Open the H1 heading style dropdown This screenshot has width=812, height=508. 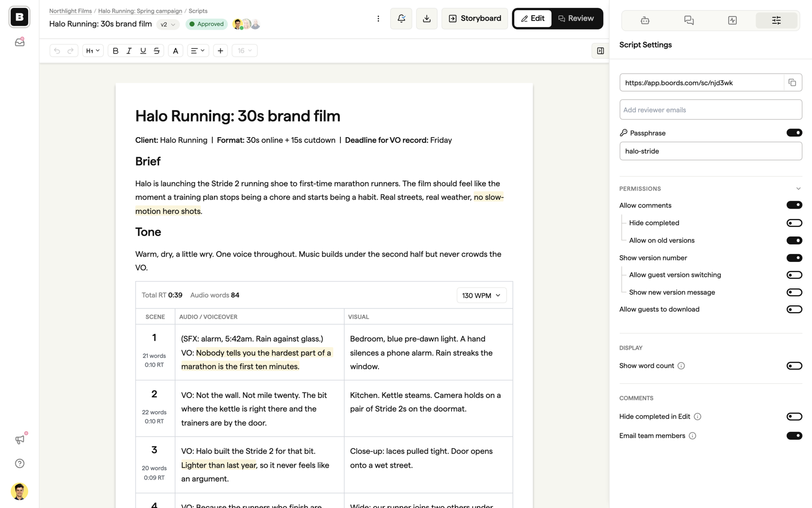coord(93,51)
